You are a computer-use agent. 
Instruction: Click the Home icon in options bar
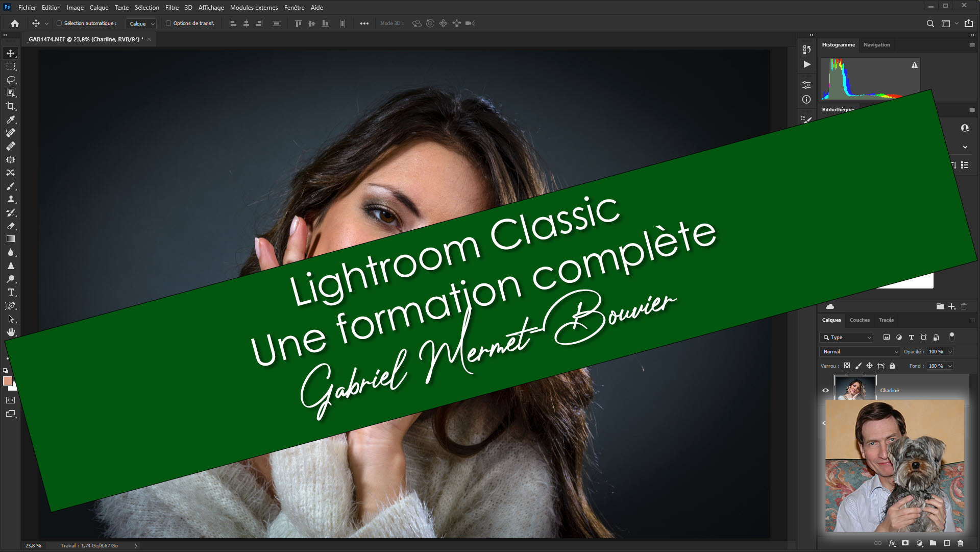click(x=15, y=23)
